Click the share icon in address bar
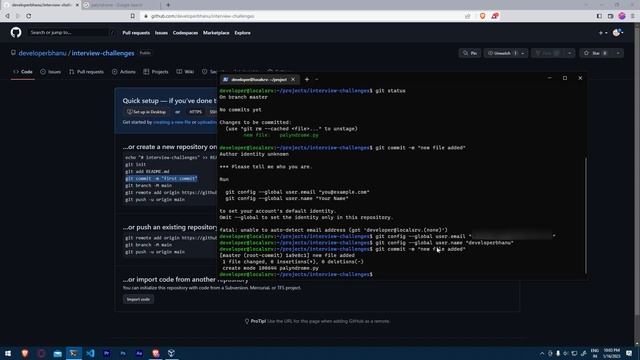640x360 pixels. [x=468, y=16]
